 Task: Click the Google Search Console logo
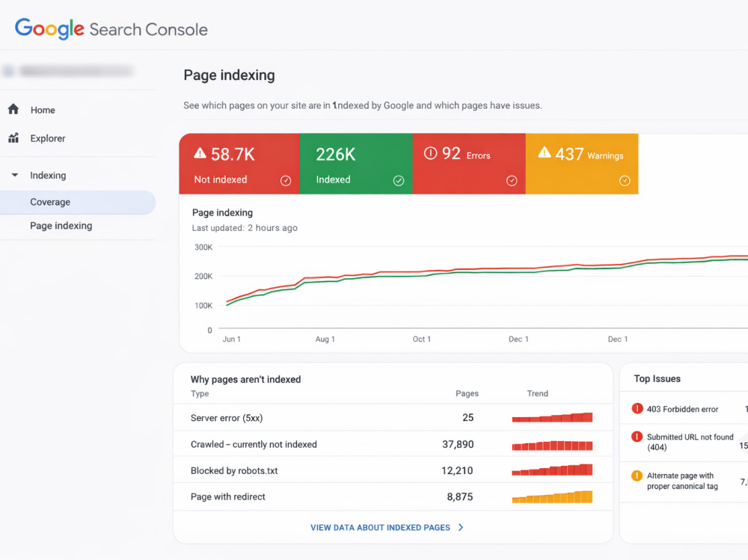click(111, 28)
